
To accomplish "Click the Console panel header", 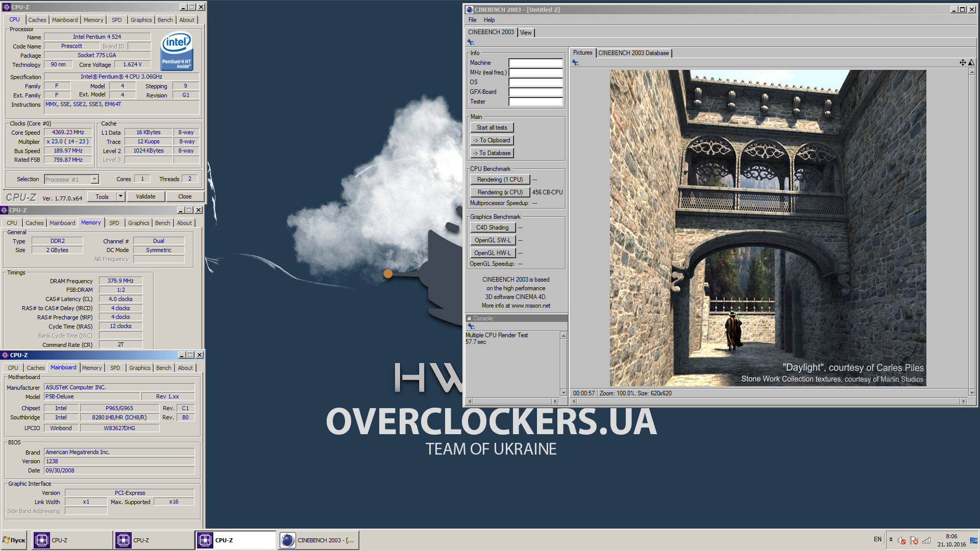I will coord(516,318).
